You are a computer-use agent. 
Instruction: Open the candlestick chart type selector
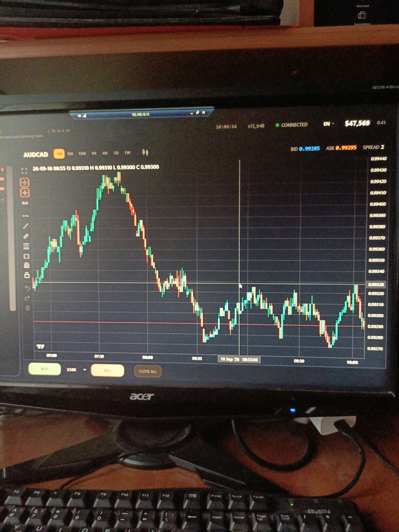tap(145, 152)
